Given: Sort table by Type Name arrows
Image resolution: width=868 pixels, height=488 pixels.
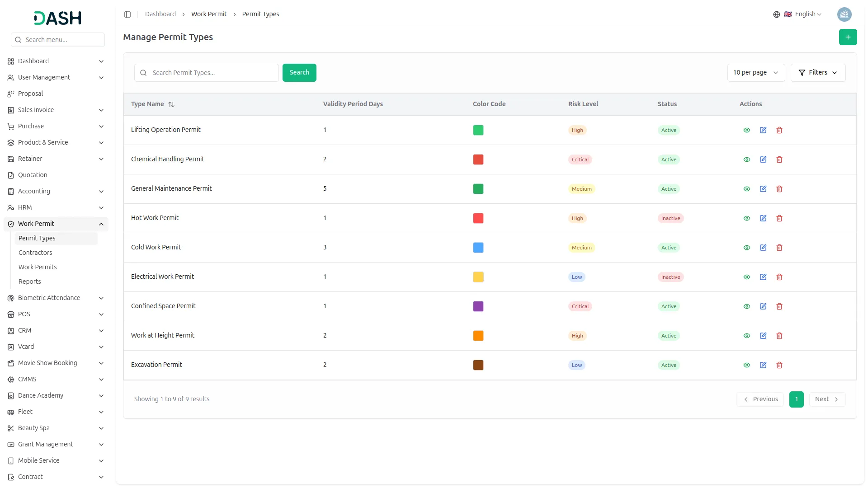Looking at the screenshot, I should tap(171, 104).
